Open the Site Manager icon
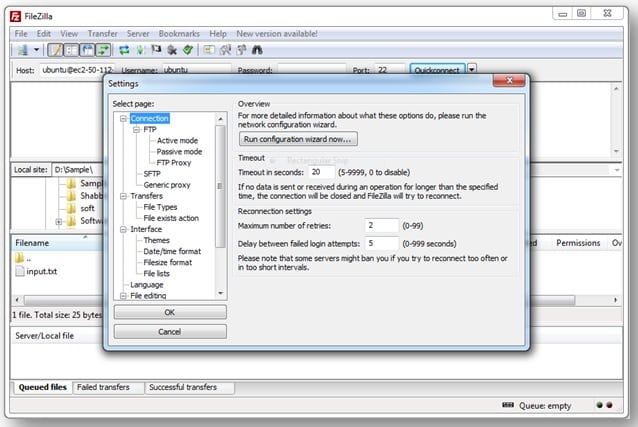Screen dimensions: 638x427 tap(23, 50)
